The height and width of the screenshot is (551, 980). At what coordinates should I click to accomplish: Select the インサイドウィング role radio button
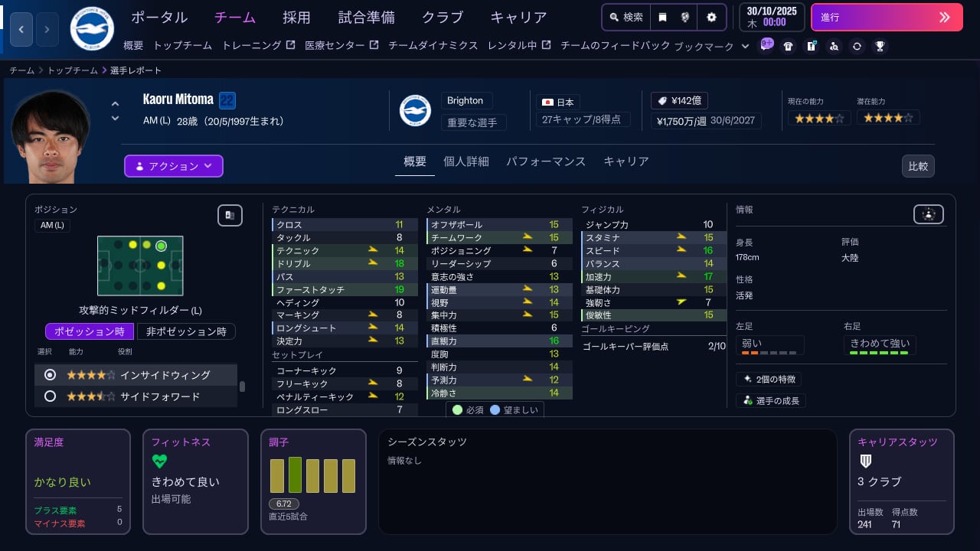(x=50, y=376)
